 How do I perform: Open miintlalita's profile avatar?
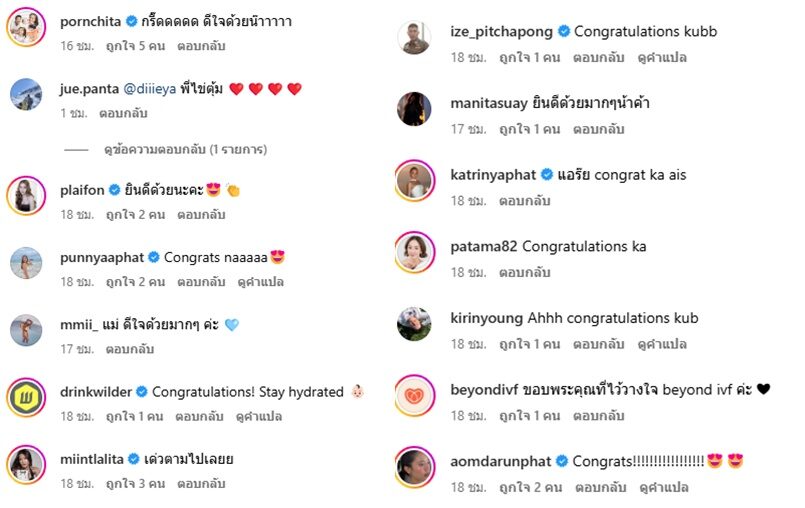tap(26, 465)
